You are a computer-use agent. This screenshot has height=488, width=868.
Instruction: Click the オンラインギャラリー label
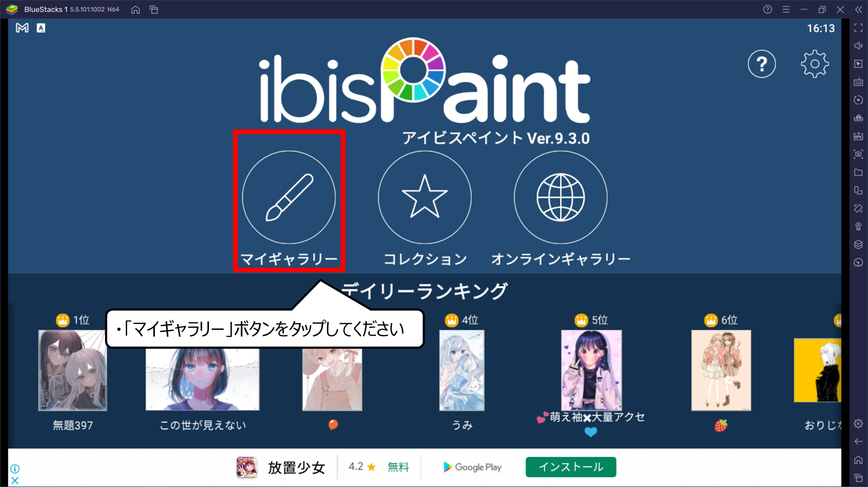pos(561,259)
